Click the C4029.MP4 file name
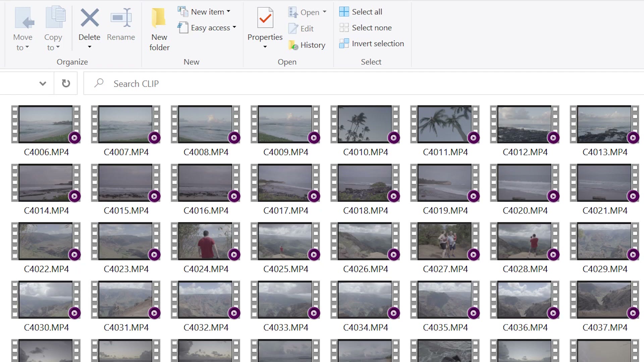 (605, 269)
